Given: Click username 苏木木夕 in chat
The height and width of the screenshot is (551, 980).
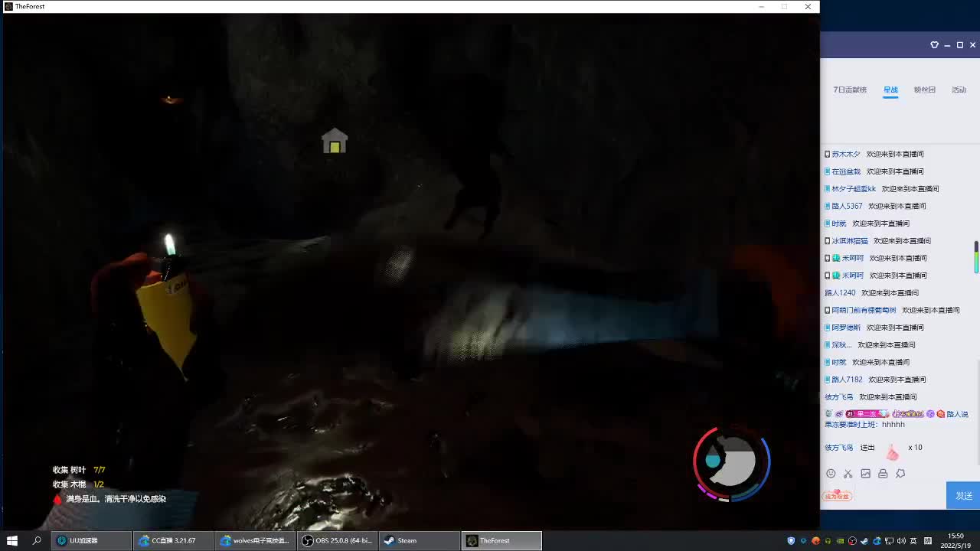Looking at the screenshot, I should [846, 154].
